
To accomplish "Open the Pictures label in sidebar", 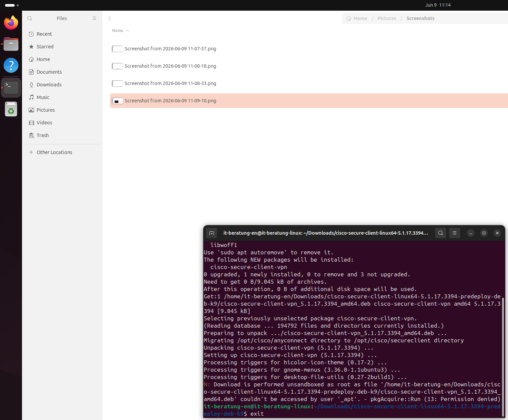I will click(46, 110).
